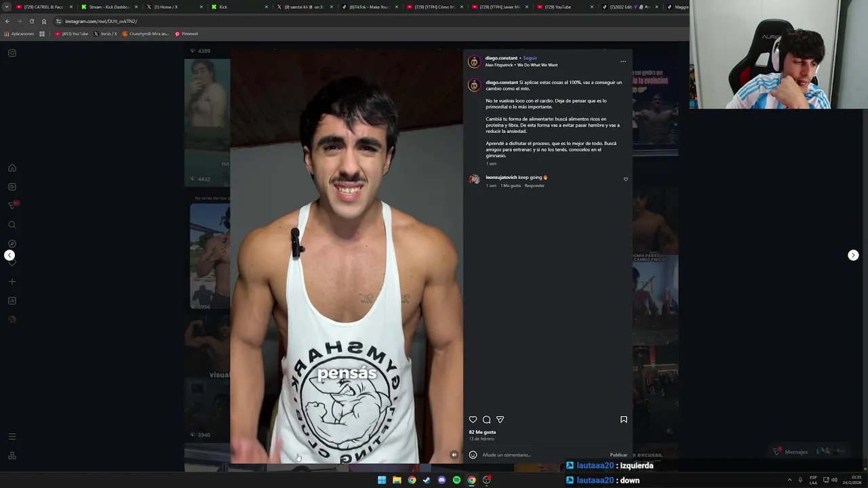Click the Publicar button
Screen dimensions: 868x488
(618, 455)
